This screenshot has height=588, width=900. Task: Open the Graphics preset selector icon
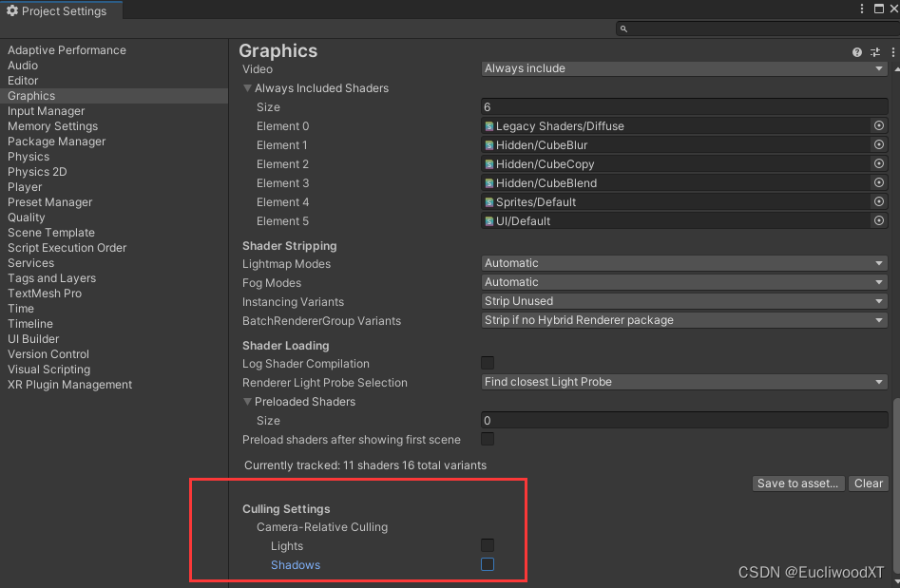click(x=874, y=52)
